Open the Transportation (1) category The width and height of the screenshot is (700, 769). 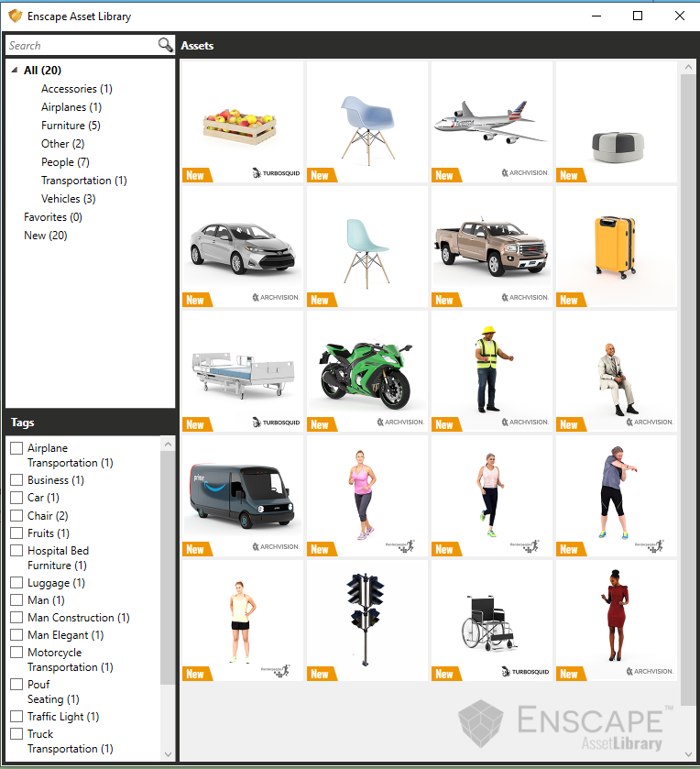[83, 181]
